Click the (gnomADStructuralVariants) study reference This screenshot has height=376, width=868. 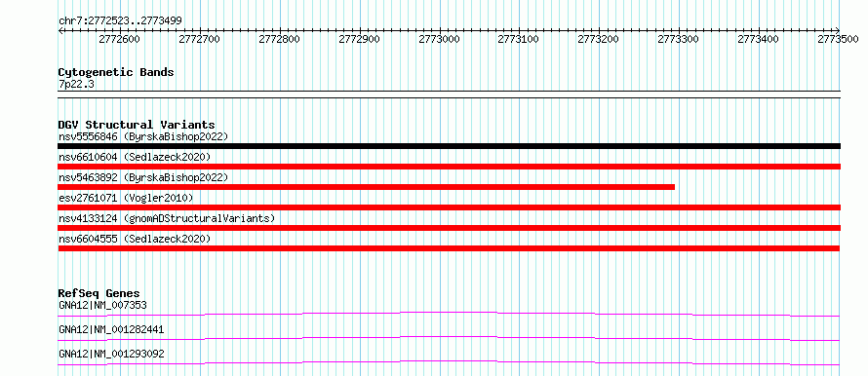coord(199,218)
